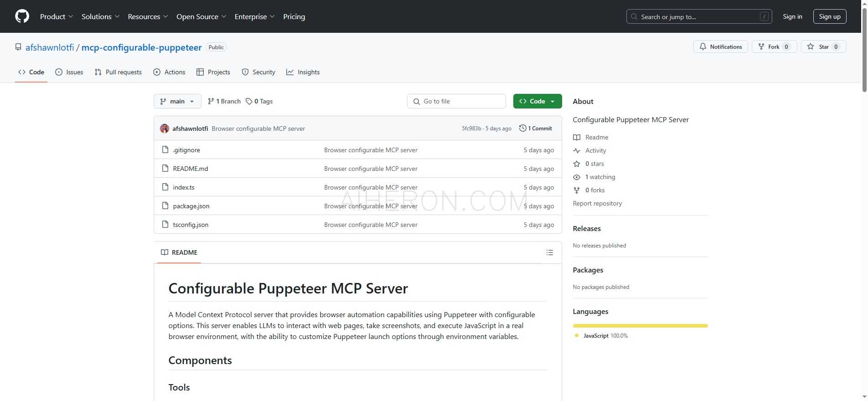
Task: Open Readme link in About sidebar
Action: (x=591, y=137)
